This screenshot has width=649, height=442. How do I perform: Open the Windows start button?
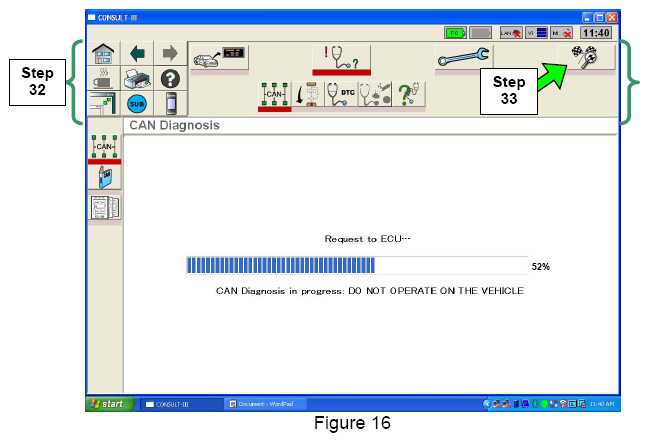[107, 404]
